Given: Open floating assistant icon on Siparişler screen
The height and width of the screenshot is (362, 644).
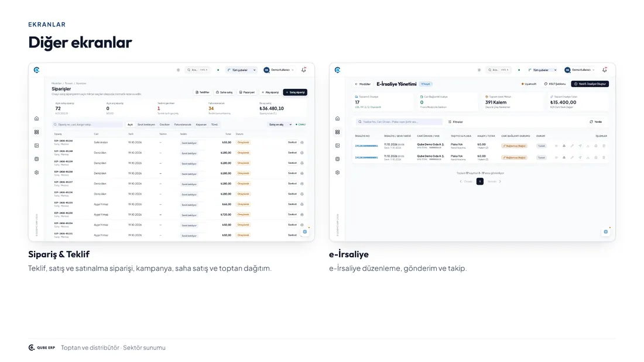Looking at the screenshot, I should (305, 232).
